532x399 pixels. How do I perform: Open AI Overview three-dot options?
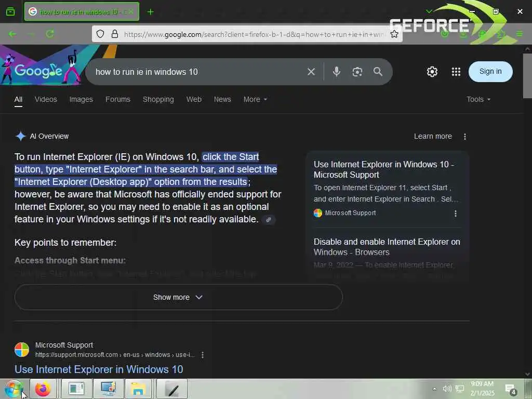coord(465,137)
